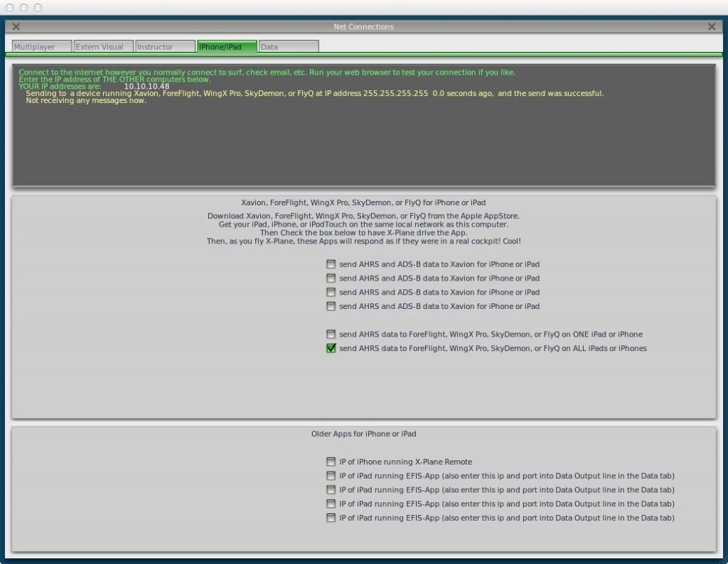Toggle the last iPad EFIS-App IP checkbox

[331, 518]
